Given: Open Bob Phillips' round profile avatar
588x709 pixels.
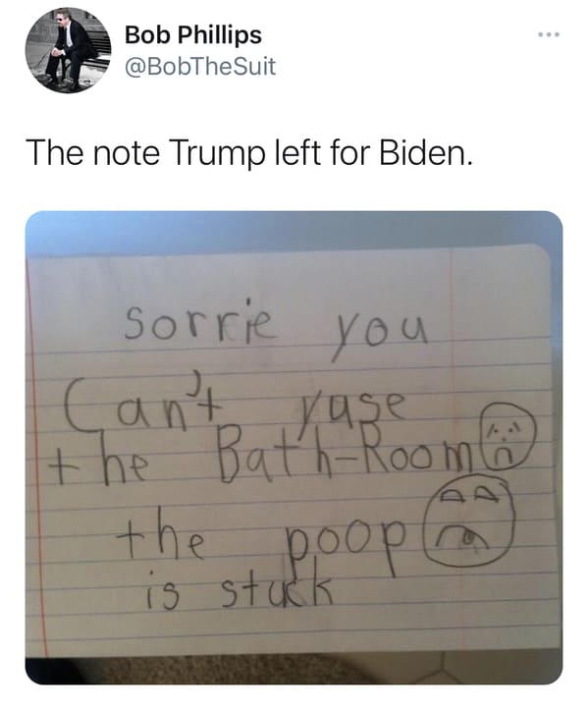Looking at the screenshot, I should coord(68,50).
